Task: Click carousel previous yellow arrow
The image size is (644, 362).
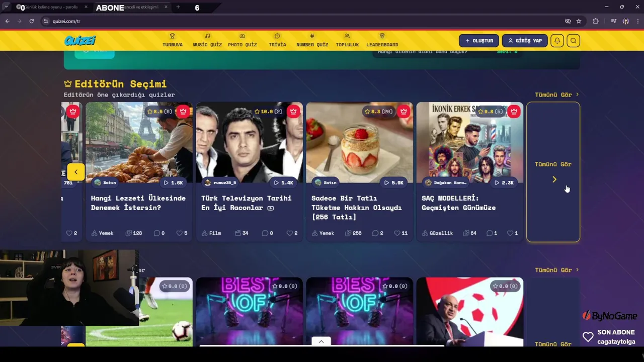Action: tap(76, 172)
